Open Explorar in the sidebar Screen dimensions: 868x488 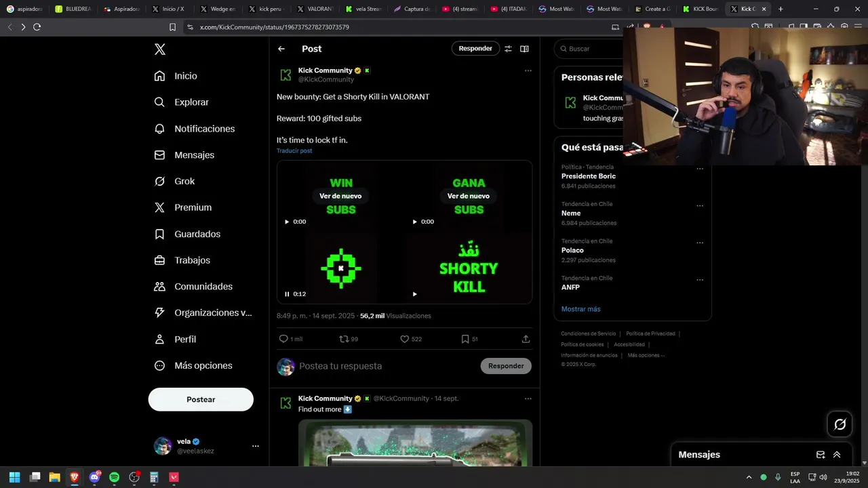[182, 102]
